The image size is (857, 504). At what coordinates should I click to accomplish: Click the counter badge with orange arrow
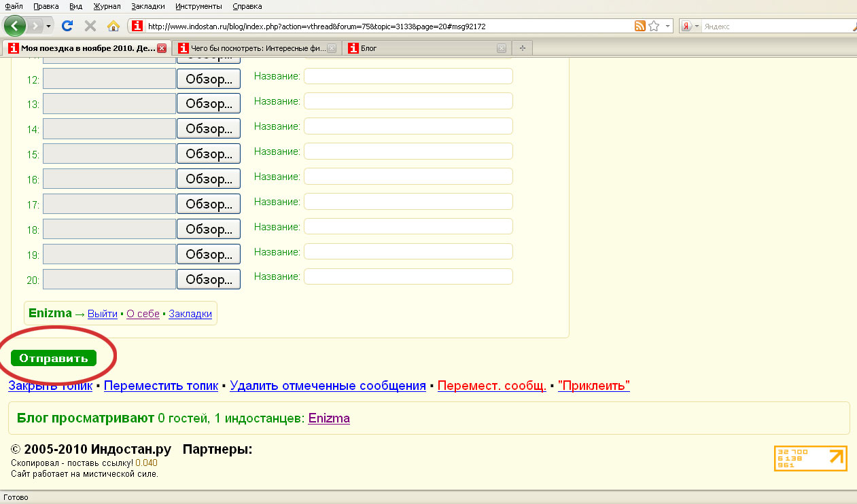810,458
